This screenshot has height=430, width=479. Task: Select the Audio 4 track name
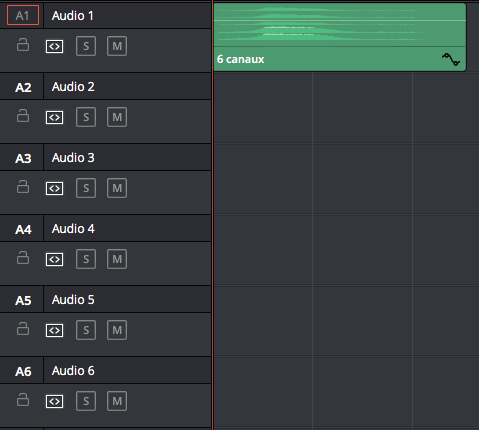click(x=73, y=229)
